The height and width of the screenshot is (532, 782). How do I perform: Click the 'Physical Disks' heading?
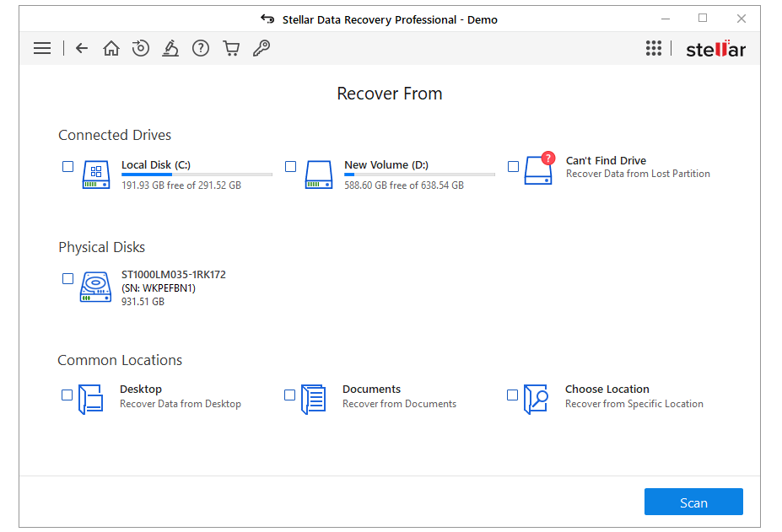pos(102,247)
